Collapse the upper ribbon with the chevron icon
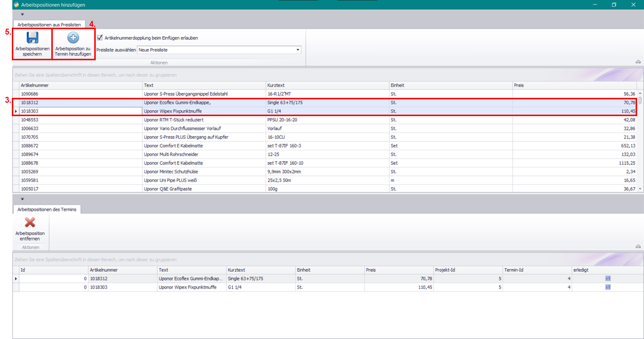This screenshot has height=339, width=644. [x=638, y=62]
